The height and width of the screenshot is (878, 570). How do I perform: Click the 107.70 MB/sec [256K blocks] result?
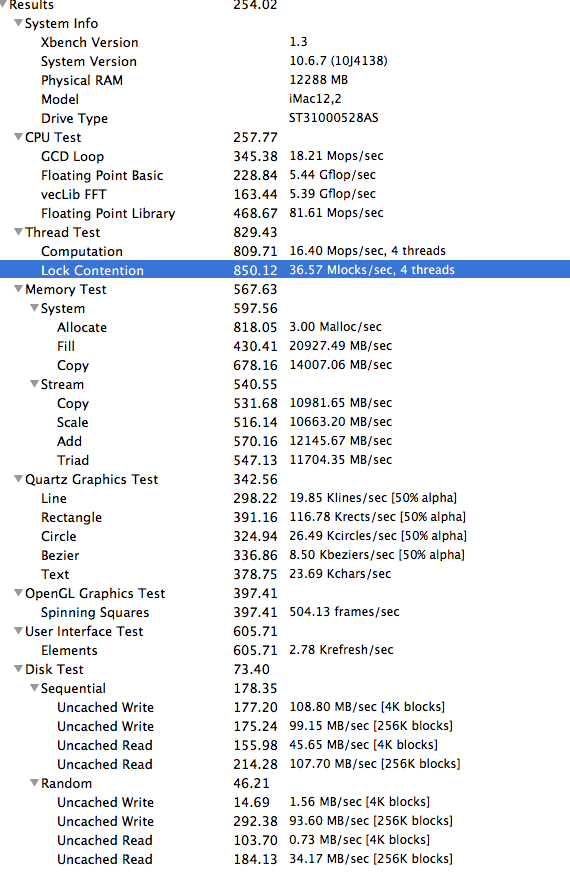coord(375,764)
